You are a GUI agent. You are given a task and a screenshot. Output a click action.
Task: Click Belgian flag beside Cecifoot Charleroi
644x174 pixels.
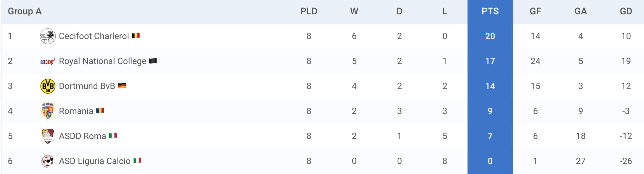pyautogui.click(x=135, y=36)
